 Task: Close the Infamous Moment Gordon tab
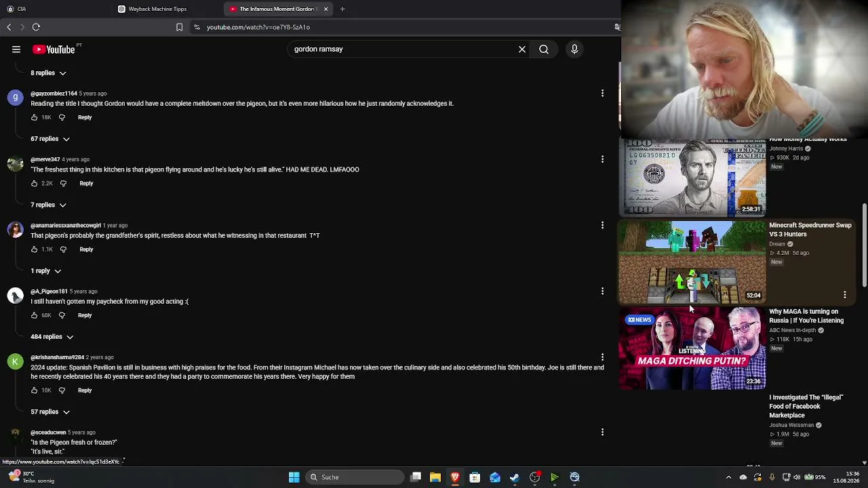click(x=325, y=9)
